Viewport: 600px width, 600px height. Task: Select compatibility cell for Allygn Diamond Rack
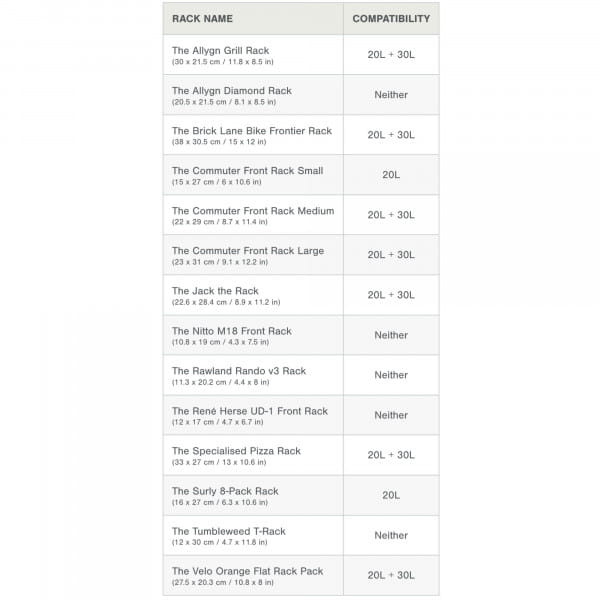click(x=391, y=95)
